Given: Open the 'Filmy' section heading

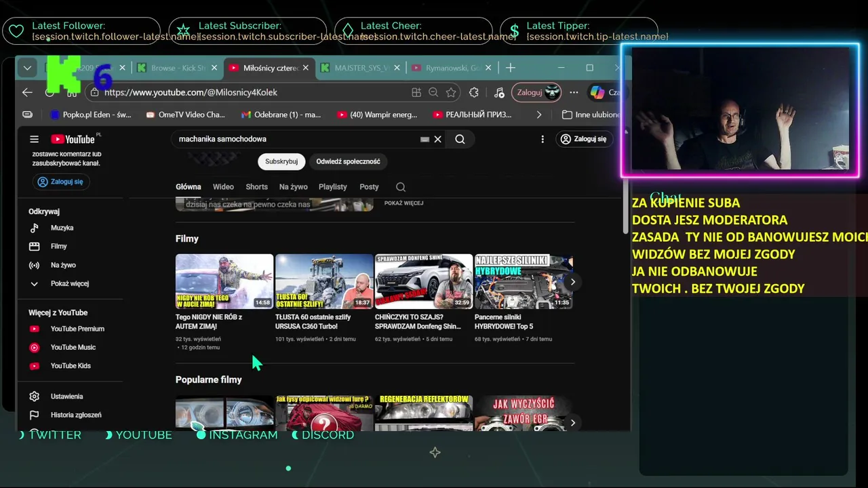Looking at the screenshot, I should tap(187, 239).
